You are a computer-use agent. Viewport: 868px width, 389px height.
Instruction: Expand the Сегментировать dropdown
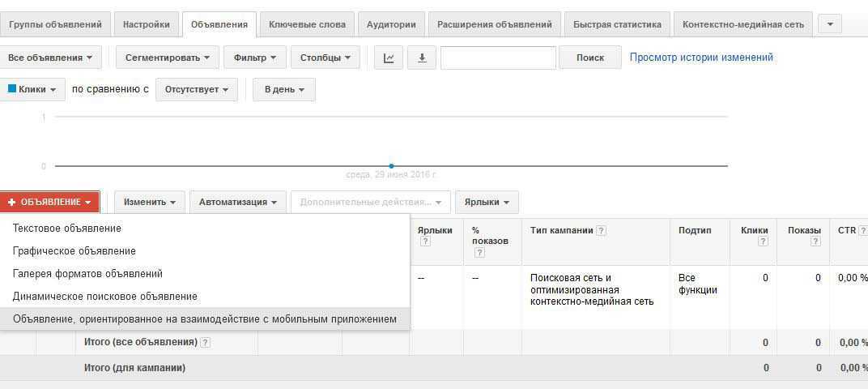tap(167, 58)
